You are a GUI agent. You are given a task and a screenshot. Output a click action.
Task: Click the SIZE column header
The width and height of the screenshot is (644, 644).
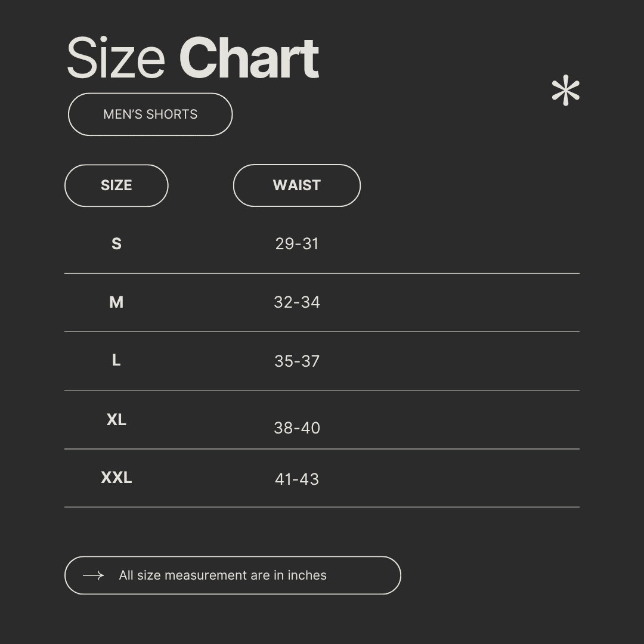pos(116,185)
